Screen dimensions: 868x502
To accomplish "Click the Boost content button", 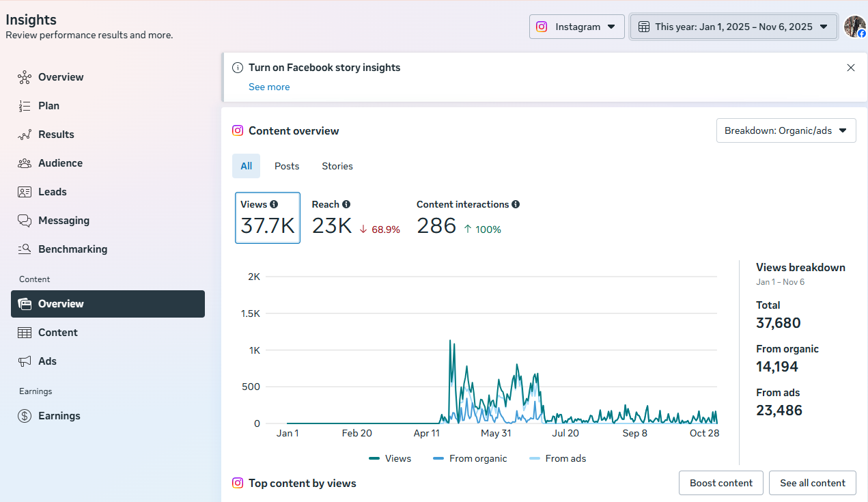I will click(x=720, y=483).
